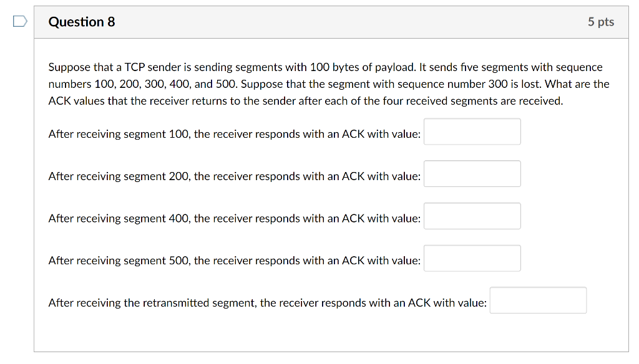Click the retransmitted segment ACK input box
639x364 pixels.
point(538,300)
